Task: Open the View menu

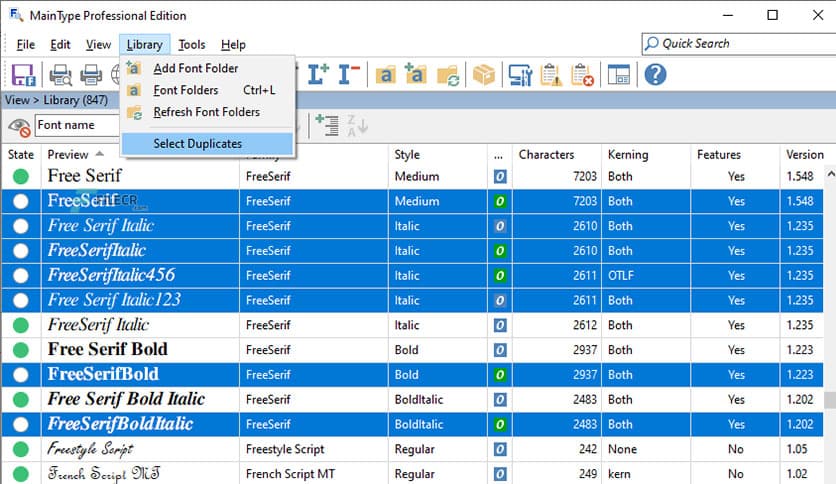Action: pyautogui.click(x=98, y=45)
